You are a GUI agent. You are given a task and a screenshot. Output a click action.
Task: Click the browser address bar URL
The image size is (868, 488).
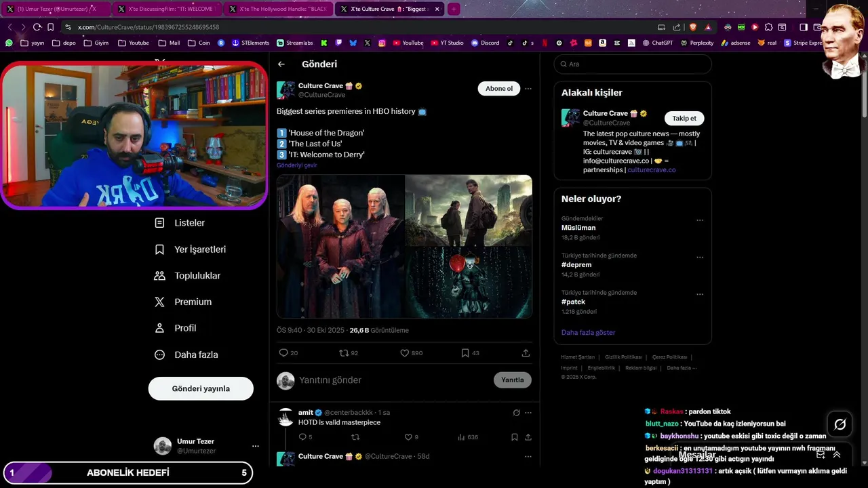point(149,27)
